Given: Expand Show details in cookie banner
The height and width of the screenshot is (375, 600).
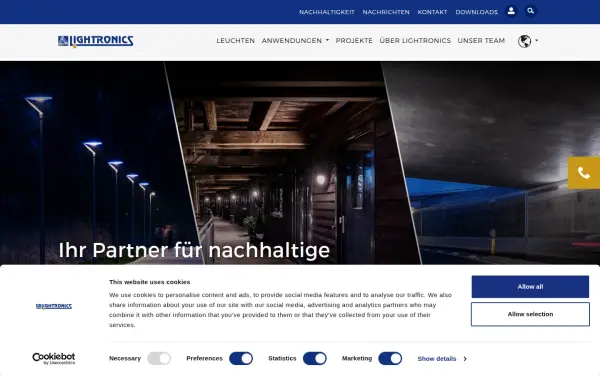Looking at the screenshot, I should click(442, 359).
